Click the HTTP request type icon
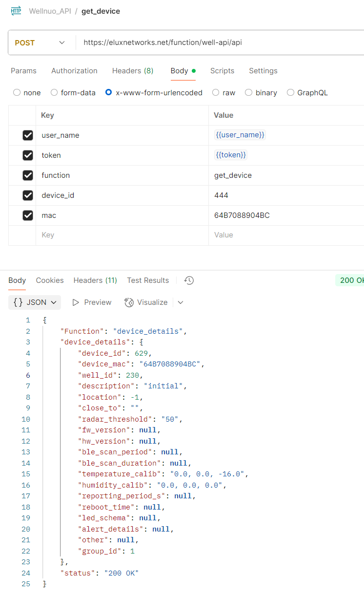The height and width of the screenshot is (597, 364). 16,11
